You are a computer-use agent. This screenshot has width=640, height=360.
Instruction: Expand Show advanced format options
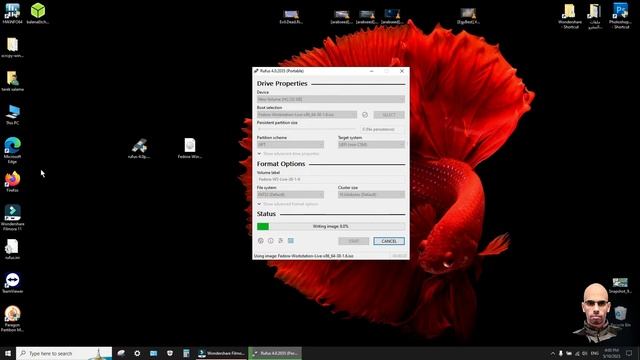pos(288,204)
